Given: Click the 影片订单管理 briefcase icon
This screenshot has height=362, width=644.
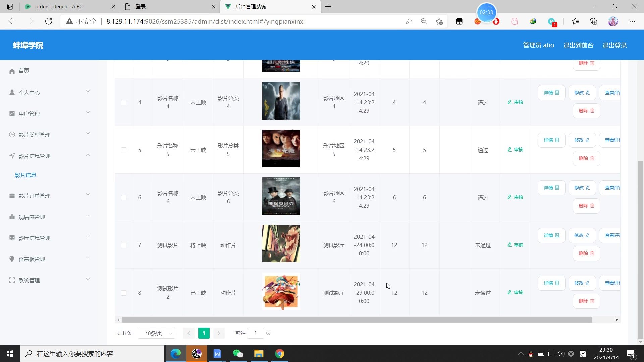Looking at the screenshot, I should click(12, 196).
